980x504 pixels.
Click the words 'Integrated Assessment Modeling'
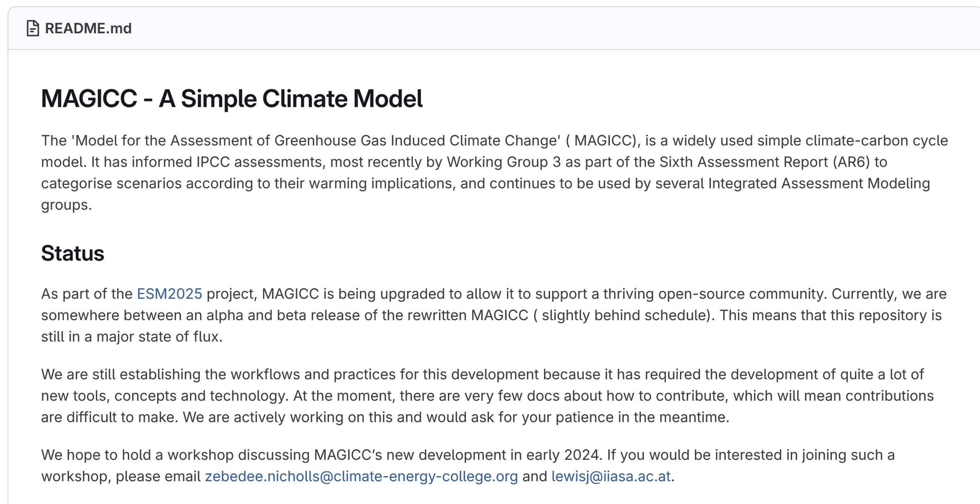[x=819, y=183]
